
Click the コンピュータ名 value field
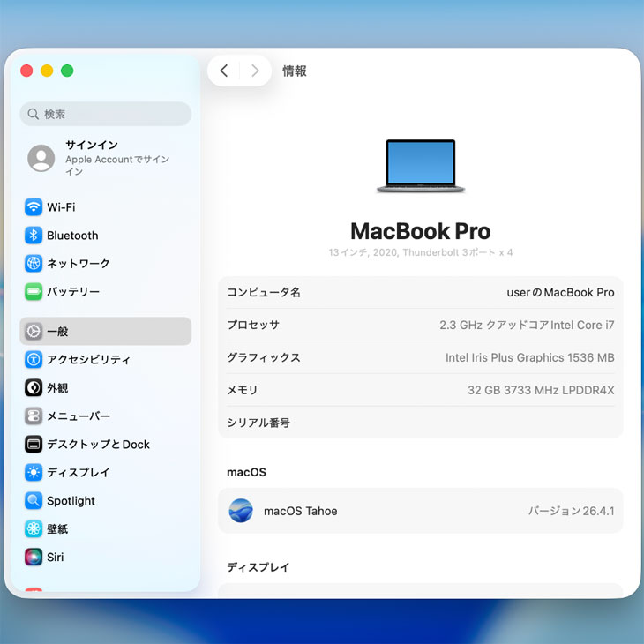(x=559, y=292)
